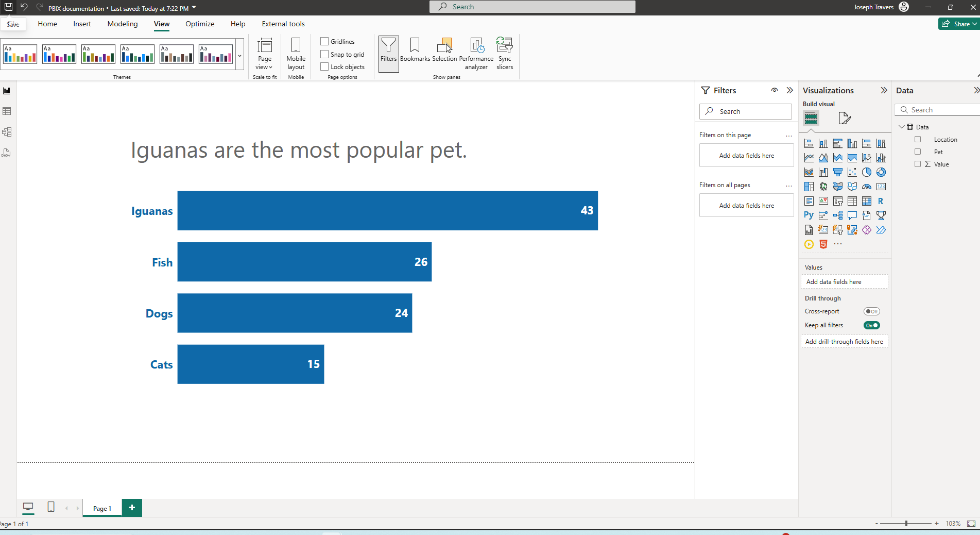Screen dimensions: 980x535
Task: Select the treemap visualization
Action: click(x=809, y=187)
